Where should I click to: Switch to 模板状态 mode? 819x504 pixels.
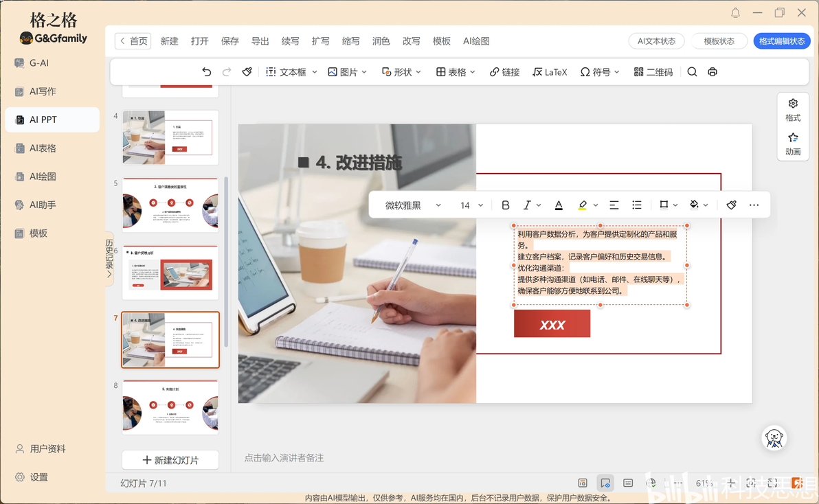click(719, 41)
